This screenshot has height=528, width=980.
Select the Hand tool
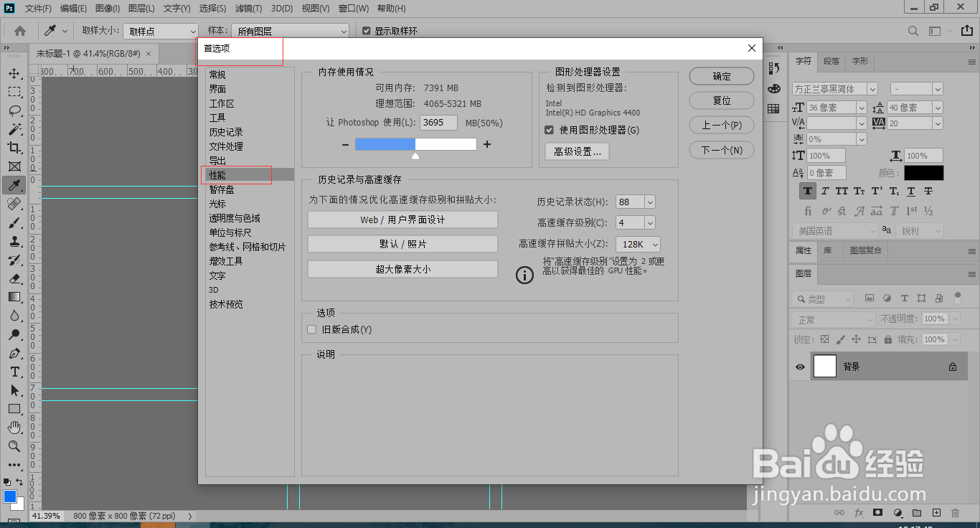click(15, 428)
